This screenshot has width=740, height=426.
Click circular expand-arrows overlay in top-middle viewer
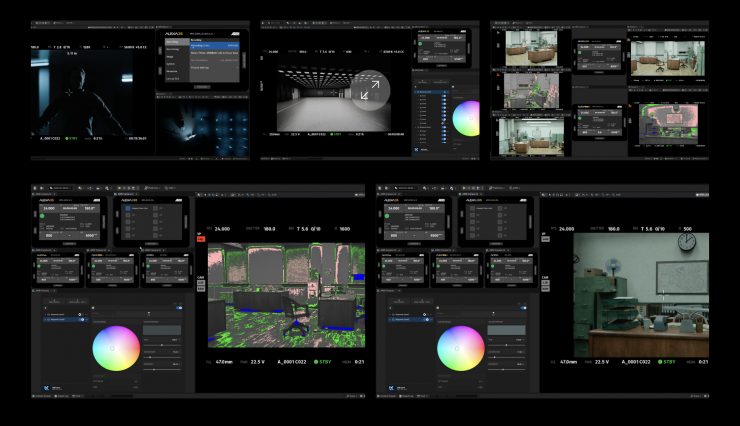pos(370,90)
